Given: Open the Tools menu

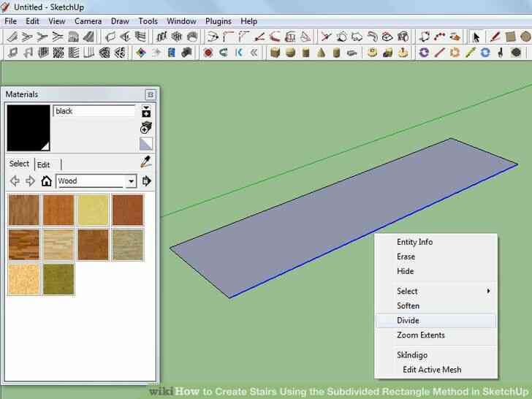Looking at the screenshot, I should tap(148, 21).
